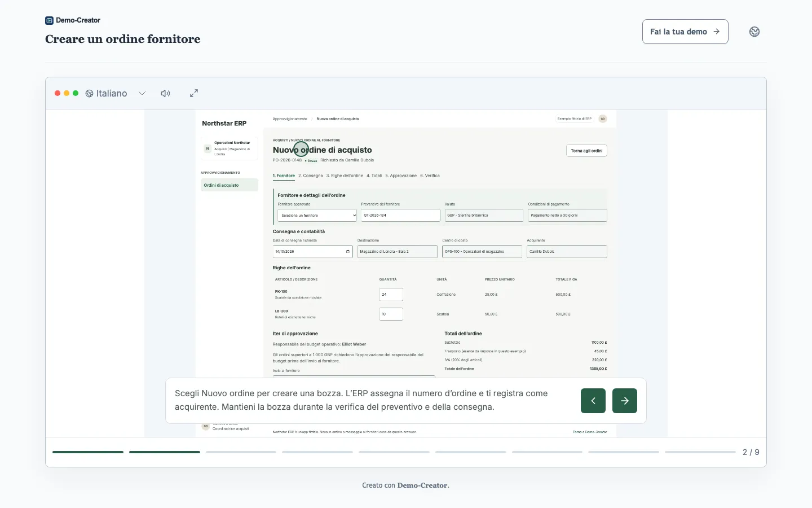Click the currency field "GBP - Sterlina britannica"

(x=484, y=215)
